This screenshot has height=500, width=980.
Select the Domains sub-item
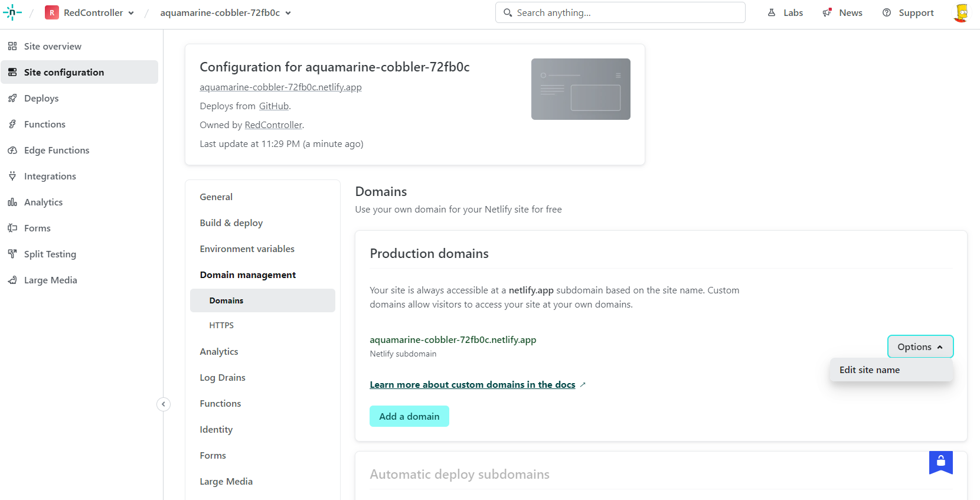[263, 300]
